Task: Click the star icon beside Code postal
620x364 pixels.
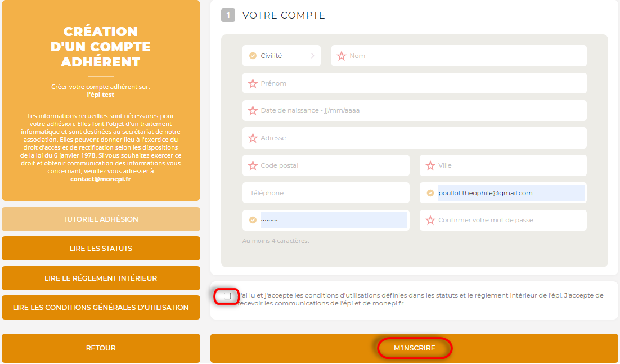Action: [x=253, y=165]
